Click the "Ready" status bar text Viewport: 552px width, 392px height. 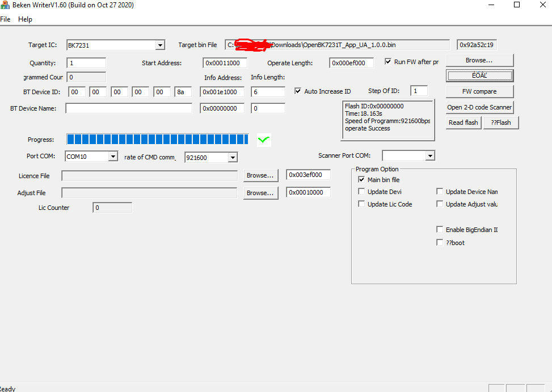pos(8,389)
